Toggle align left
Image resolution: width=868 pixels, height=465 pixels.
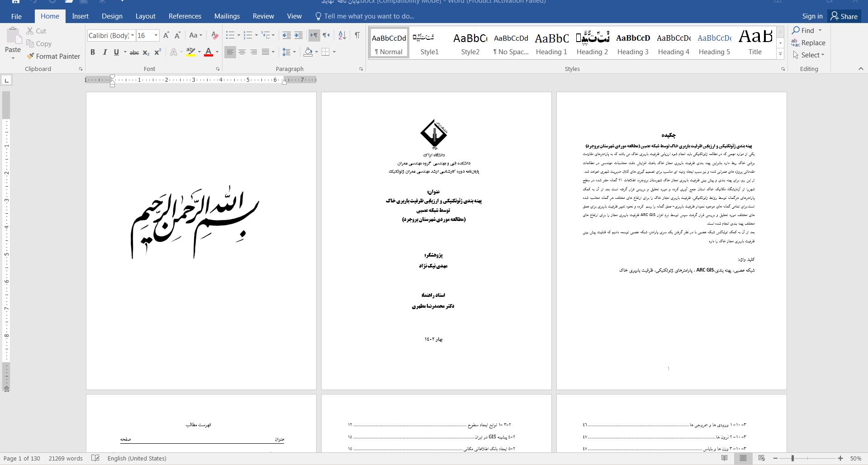click(x=230, y=52)
